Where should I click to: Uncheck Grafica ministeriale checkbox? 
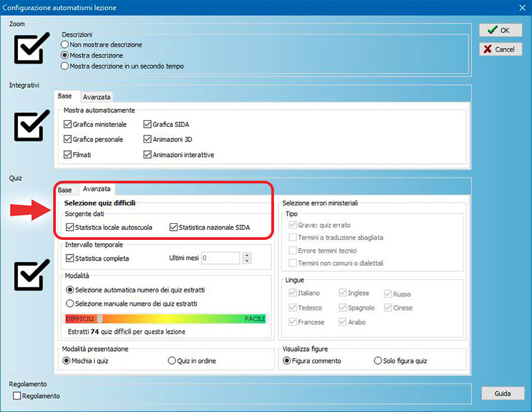click(68, 124)
